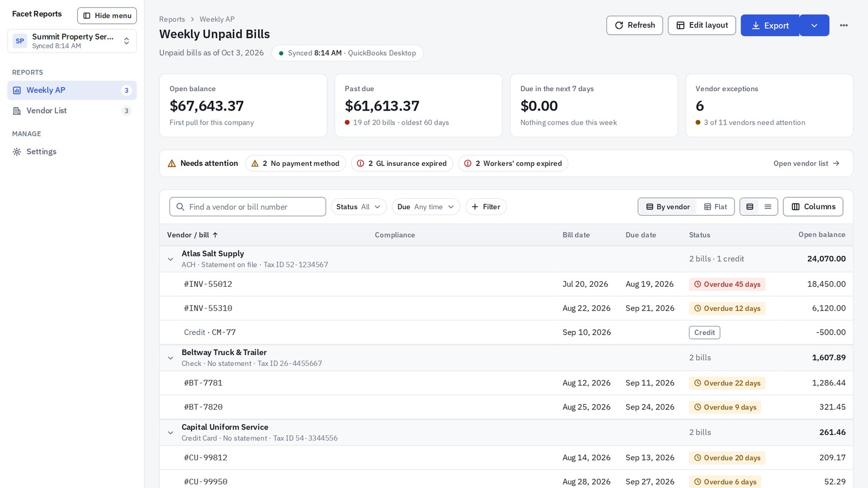Open the three-dot more options menu
This screenshot has height=488, width=868.
pyautogui.click(x=844, y=25)
